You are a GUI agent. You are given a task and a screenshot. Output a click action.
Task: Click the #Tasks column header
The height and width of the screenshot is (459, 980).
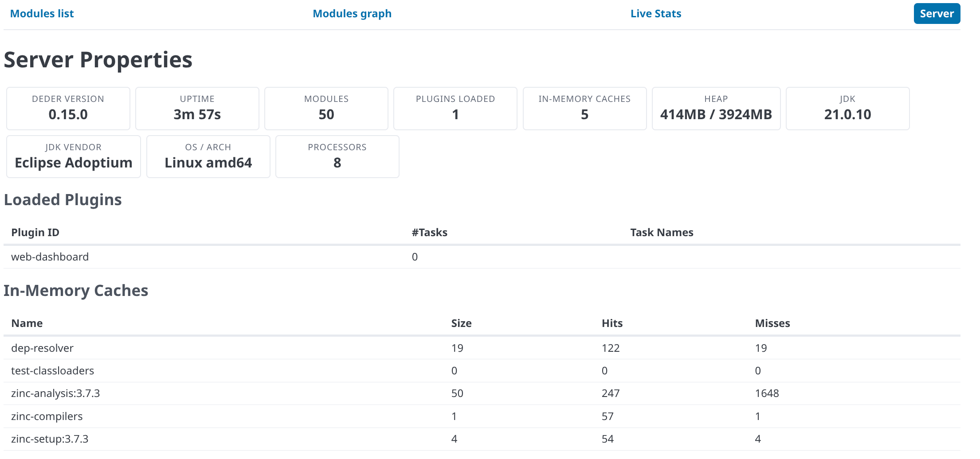(429, 233)
